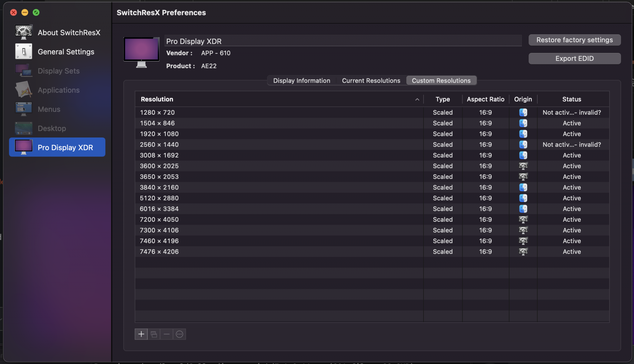Click the Pro Display XDR monitor thumbnail
The image size is (634, 364).
pos(141,52)
